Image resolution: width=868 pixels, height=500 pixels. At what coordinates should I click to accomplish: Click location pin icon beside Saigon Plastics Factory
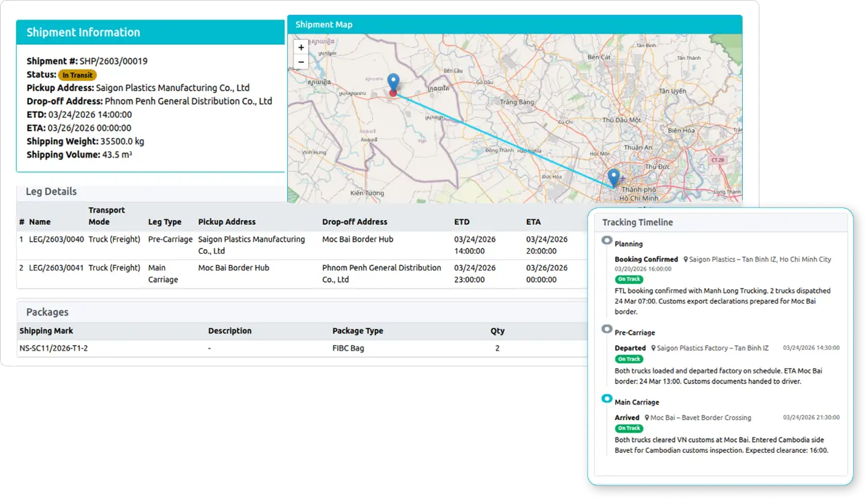coord(653,348)
